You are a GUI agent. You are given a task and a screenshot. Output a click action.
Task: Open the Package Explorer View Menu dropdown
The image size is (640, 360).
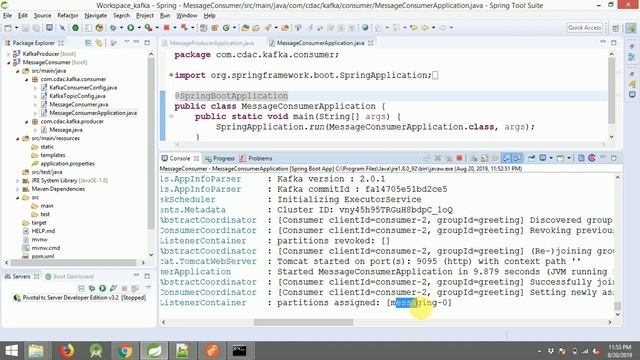click(127, 42)
